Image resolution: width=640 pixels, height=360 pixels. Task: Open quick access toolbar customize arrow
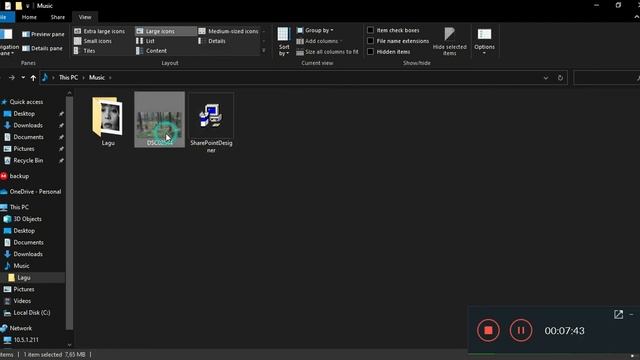point(27,6)
